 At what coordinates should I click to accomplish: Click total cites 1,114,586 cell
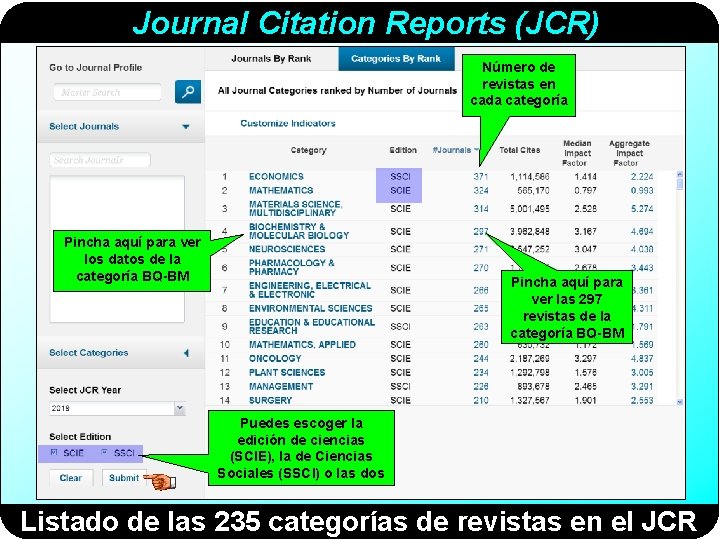(529, 176)
